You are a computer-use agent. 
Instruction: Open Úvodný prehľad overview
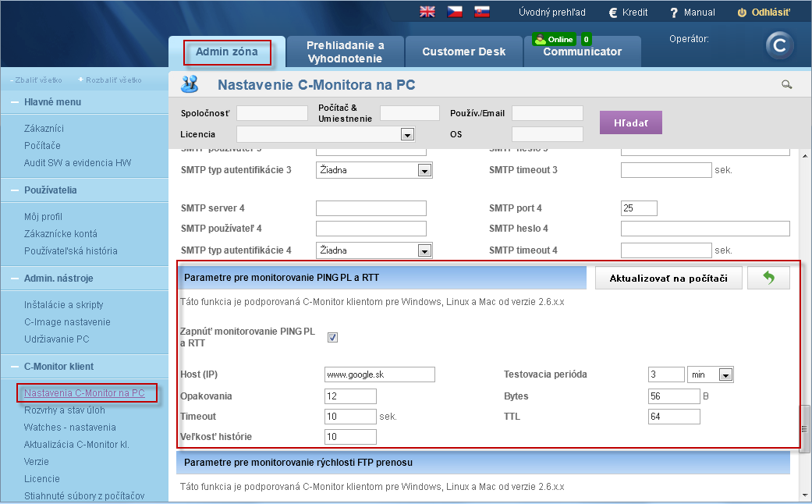[552, 12]
